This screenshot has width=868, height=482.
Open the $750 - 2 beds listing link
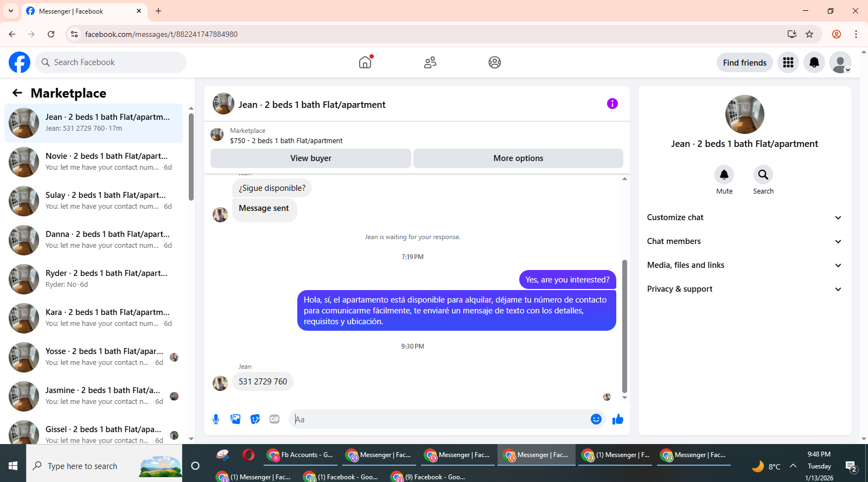click(x=286, y=140)
